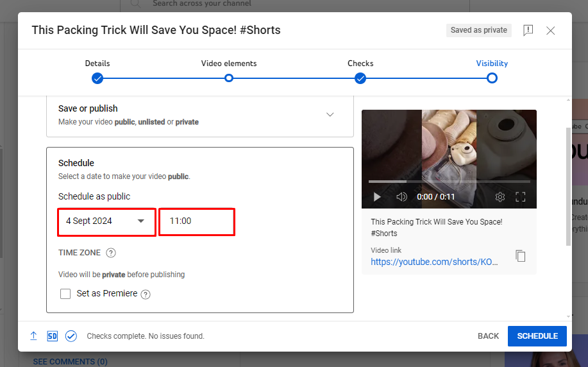Close the upload dialog

pos(551,30)
